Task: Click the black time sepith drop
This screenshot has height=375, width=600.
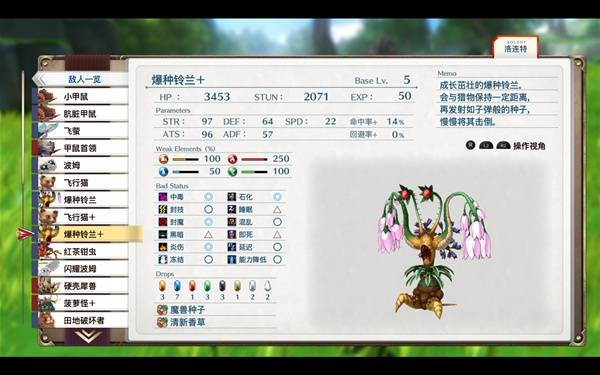Action: (x=222, y=286)
